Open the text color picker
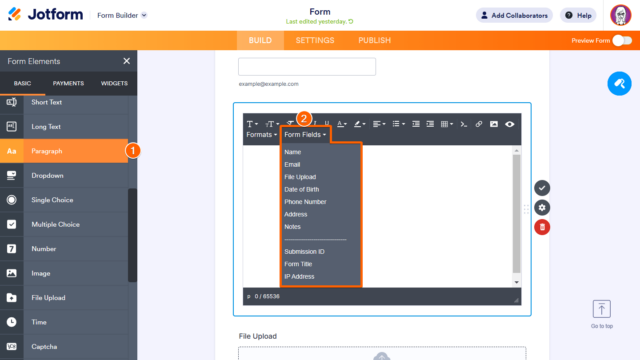 342,124
